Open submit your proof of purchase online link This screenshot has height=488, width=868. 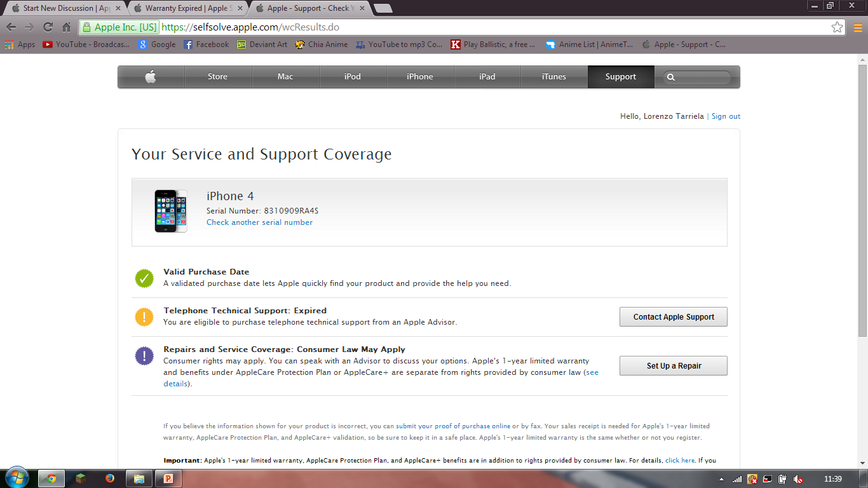click(x=453, y=426)
